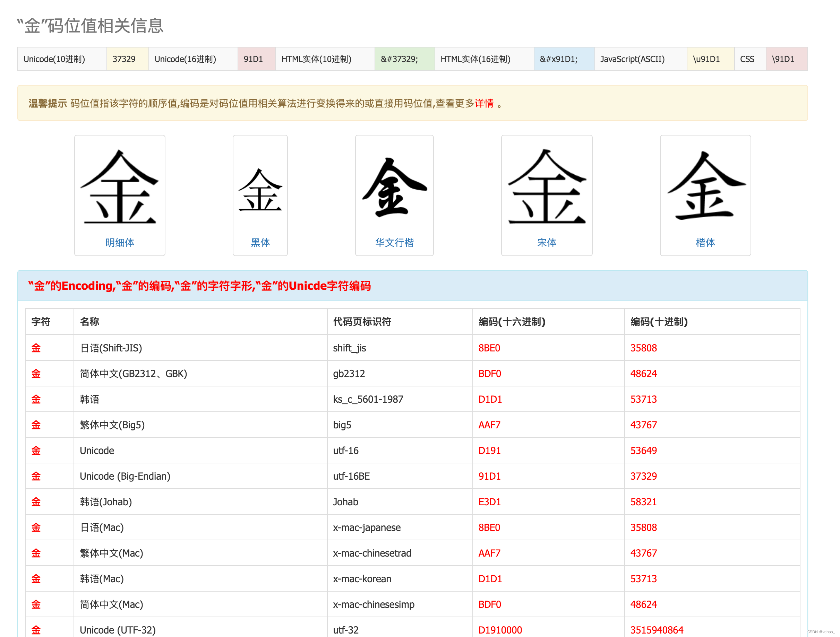Select the utf-16BE code page cell
The height and width of the screenshot is (637, 840).
[400, 476]
